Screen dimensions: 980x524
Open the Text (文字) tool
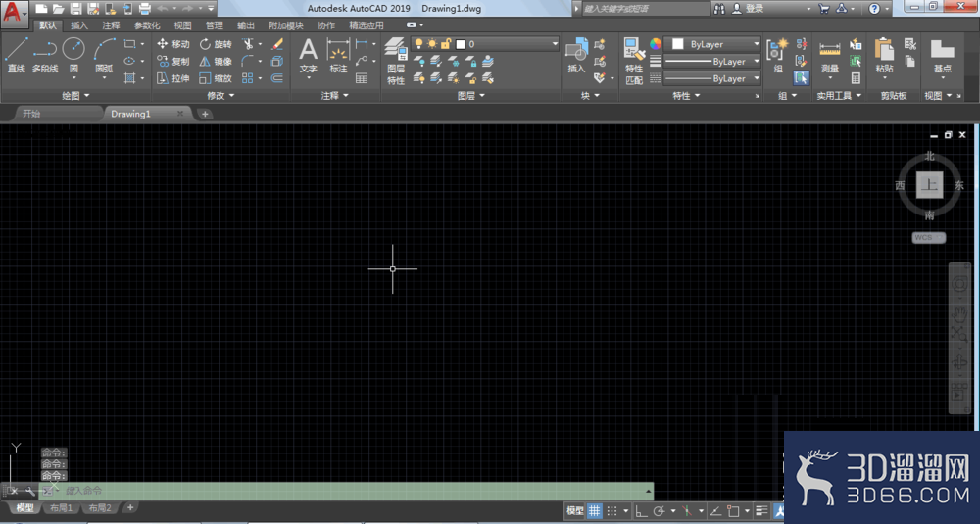308,55
